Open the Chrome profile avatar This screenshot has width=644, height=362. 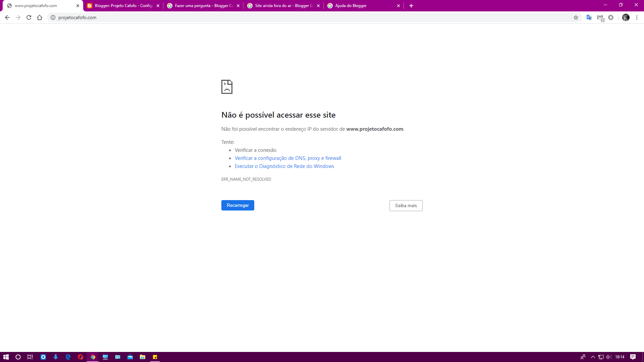626,17
